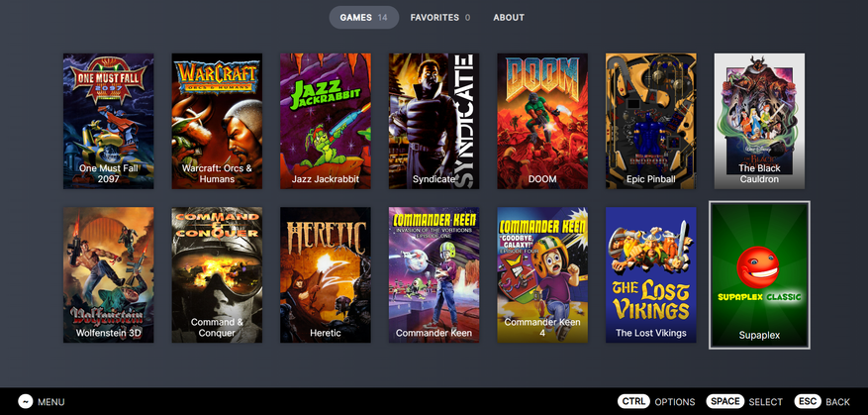868x415 pixels.
Task: Open the About tab
Action: (509, 17)
